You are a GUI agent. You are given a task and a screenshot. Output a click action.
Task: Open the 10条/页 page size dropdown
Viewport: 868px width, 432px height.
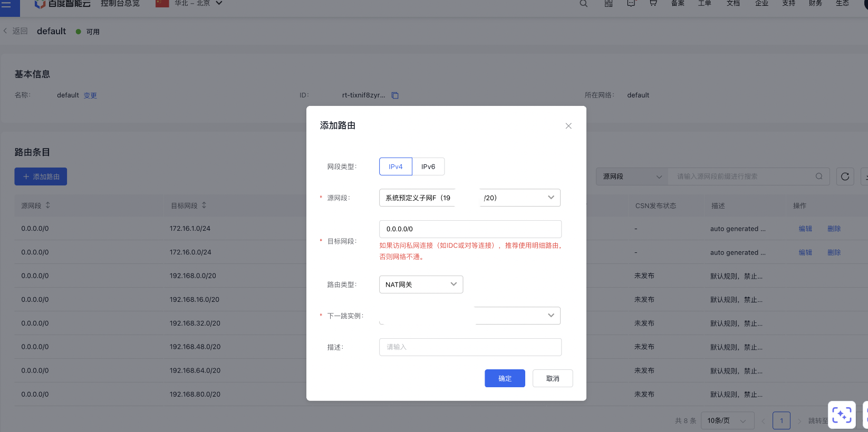pos(727,420)
